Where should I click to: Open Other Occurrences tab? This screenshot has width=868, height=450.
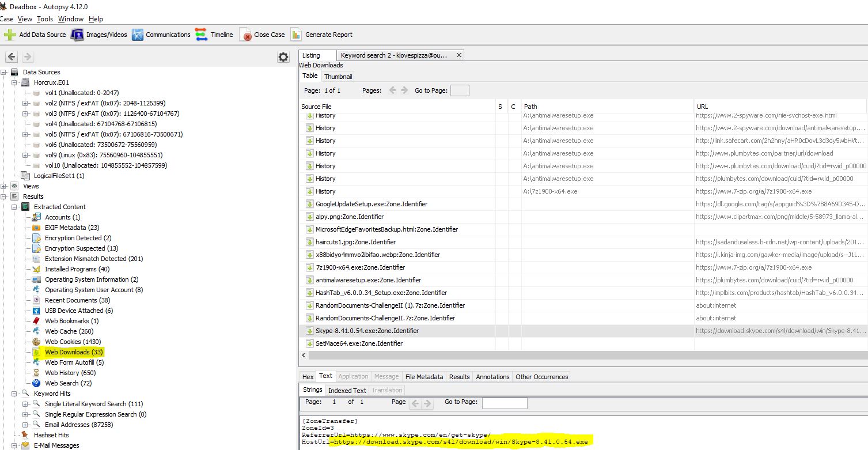[x=541, y=376]
